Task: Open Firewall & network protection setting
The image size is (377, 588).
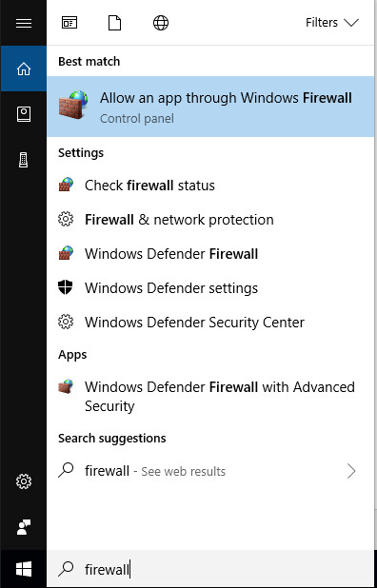Action: tap(210, 220)
